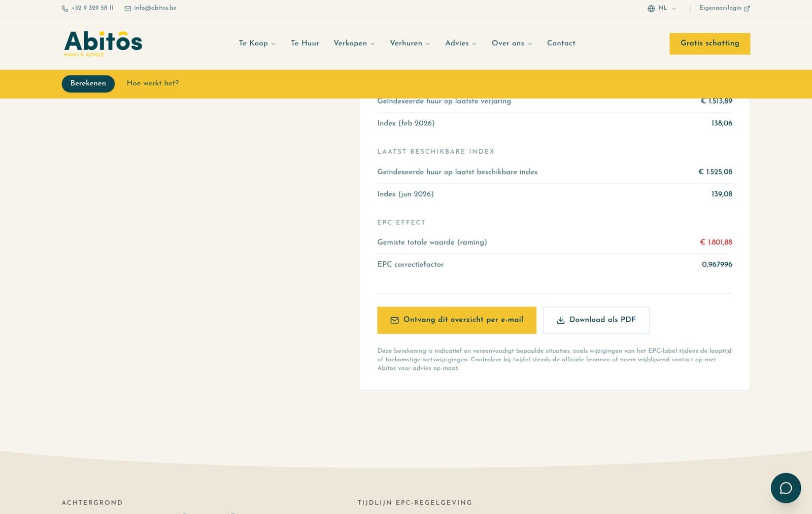
Task: Click Geïndexeerde huur op laatst beschikbare index
Action: pos(457,172)
